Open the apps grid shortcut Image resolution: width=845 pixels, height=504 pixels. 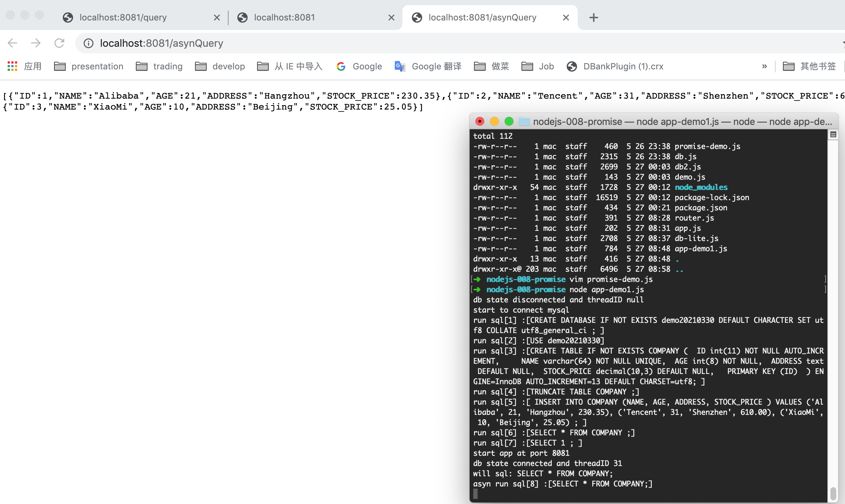click(x=12, y=66)
